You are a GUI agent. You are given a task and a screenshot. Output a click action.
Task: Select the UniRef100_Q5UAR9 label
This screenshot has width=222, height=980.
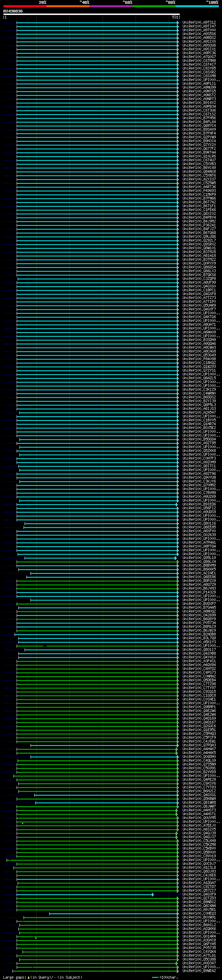(199, 306)
